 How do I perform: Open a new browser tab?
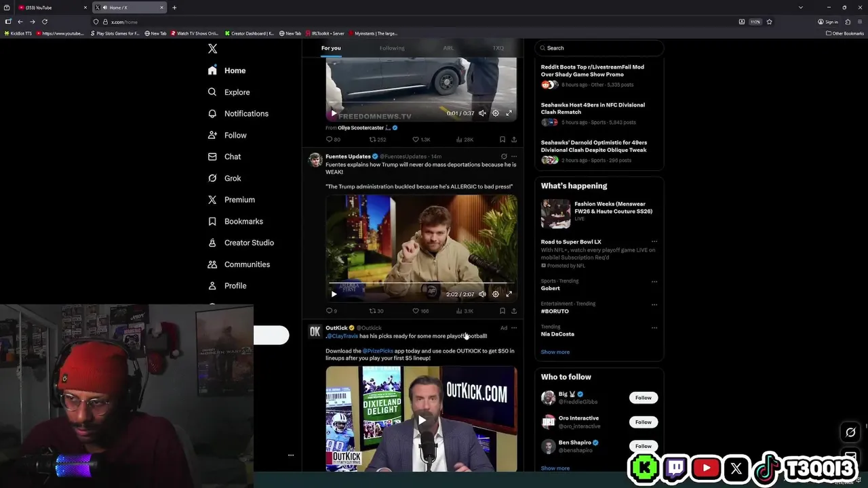(174, 7)
